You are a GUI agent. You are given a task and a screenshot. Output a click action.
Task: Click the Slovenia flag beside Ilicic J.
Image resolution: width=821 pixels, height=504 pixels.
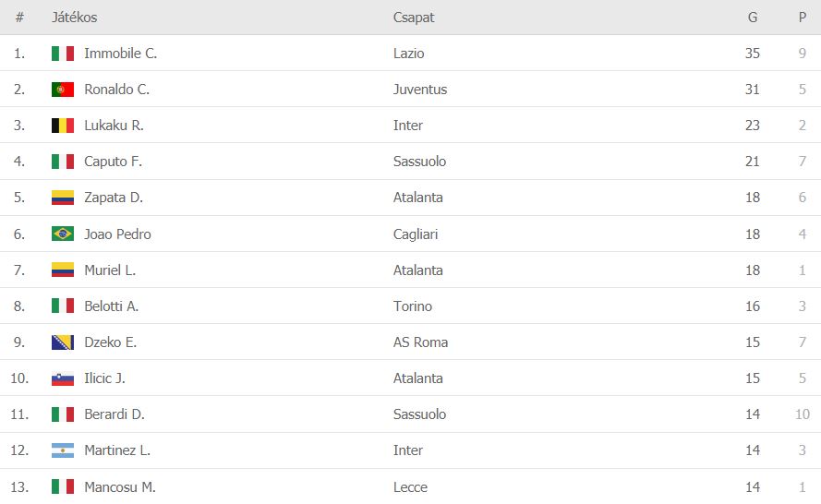(62, 378)
